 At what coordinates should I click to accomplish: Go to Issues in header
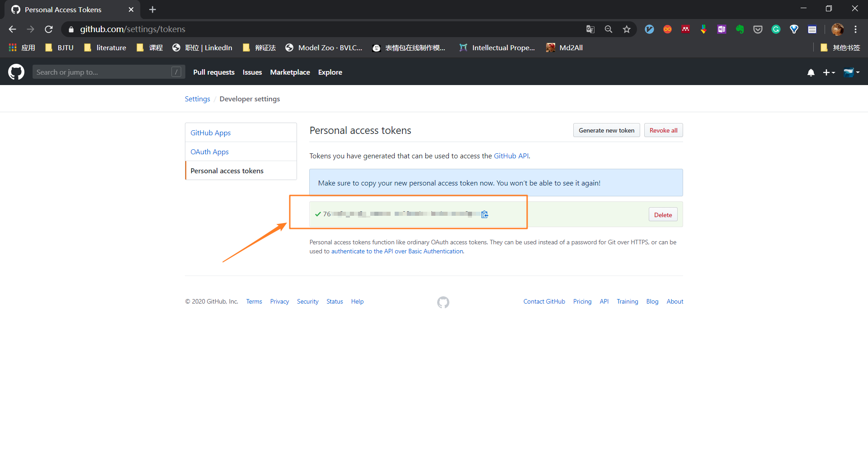click(252, 72)
